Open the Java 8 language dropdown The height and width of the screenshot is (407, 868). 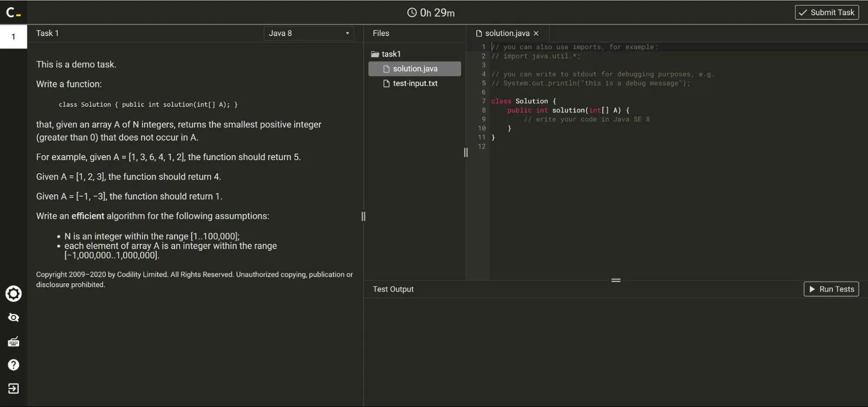[x=309, y=33]
